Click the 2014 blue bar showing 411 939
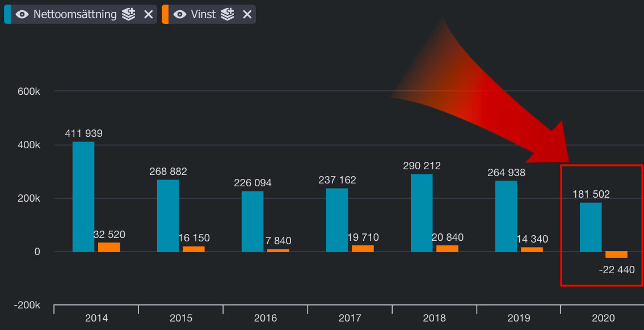The image size is (644, 330). [83, 197]
